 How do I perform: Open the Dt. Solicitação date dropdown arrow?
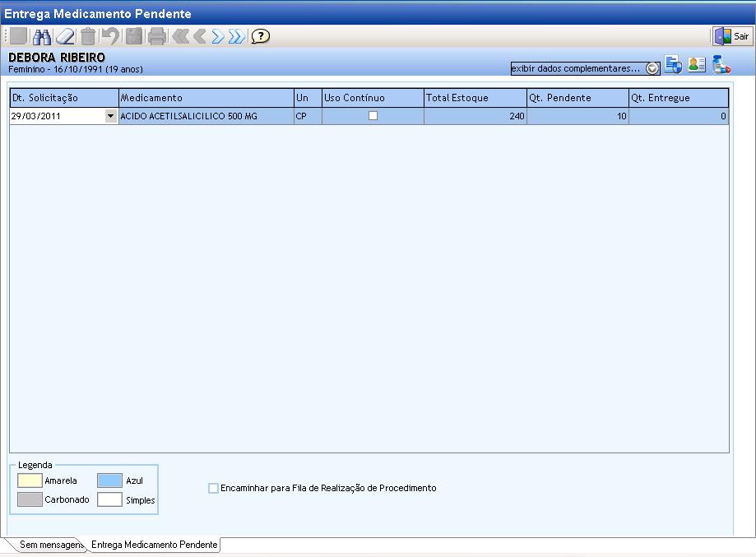[110, 116]
